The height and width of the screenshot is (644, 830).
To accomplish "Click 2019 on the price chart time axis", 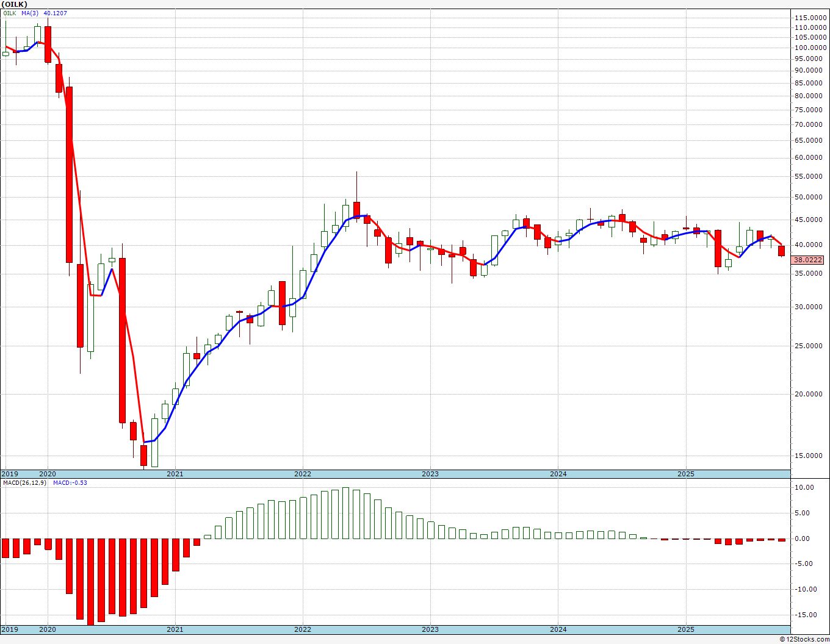I will (x=9, y=474).
